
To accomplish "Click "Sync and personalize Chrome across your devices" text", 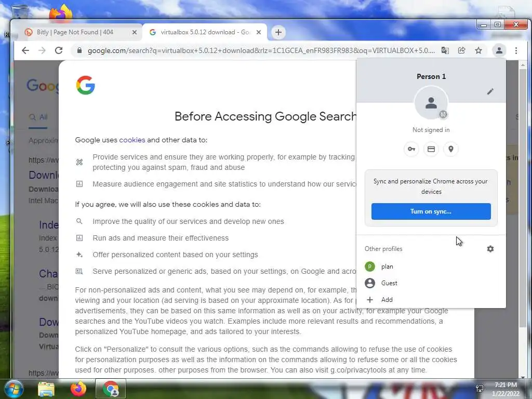I will (431, 187).
